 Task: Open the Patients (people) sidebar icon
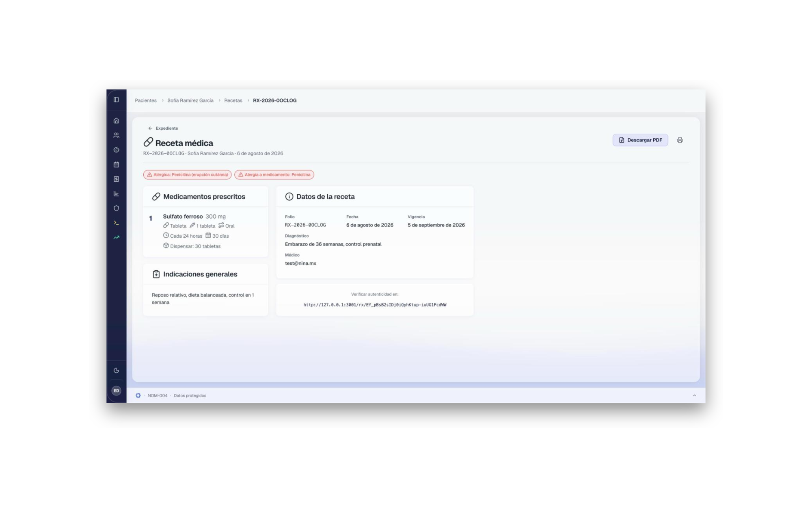pos(116,135)
